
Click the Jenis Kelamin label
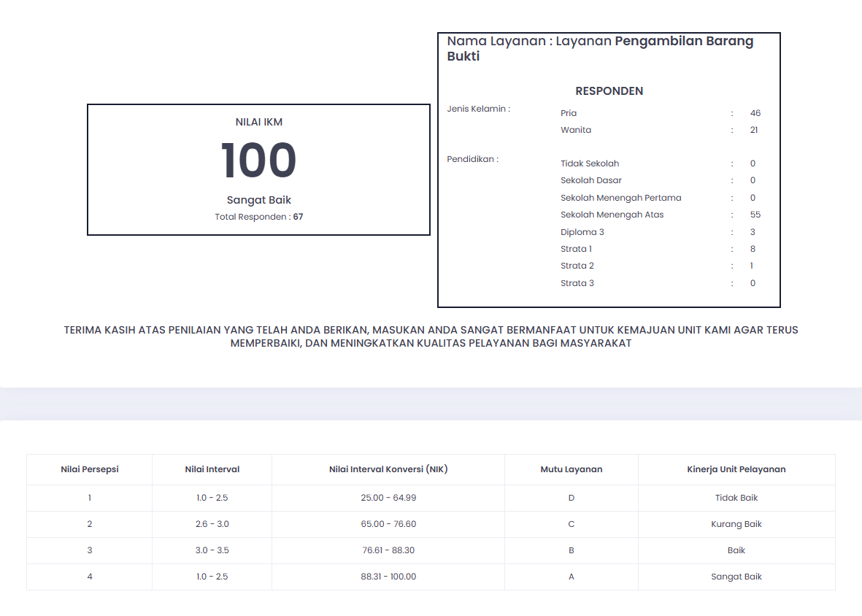point(478,109)
